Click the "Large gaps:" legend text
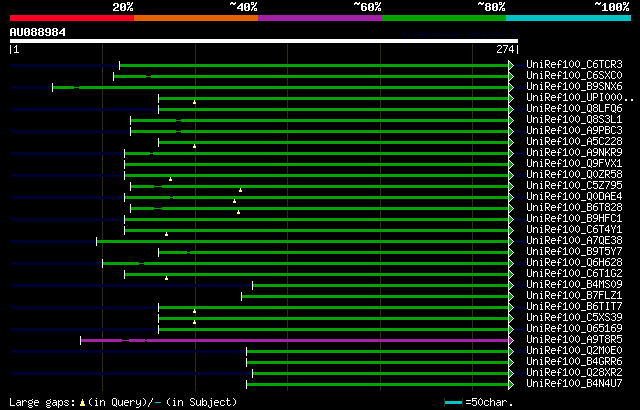This screenshot has width=640, height=410. 42,403
